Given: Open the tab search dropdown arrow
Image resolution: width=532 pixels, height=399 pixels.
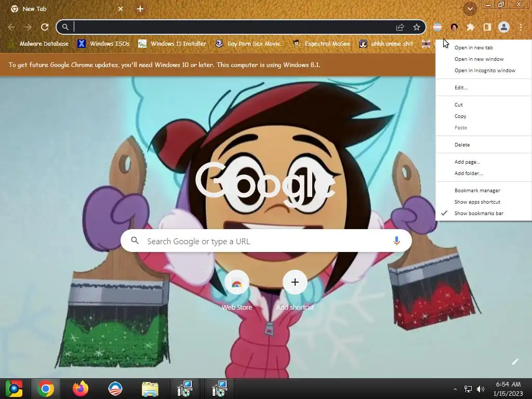Looking at the screenshot, I should tap(470, 9).
